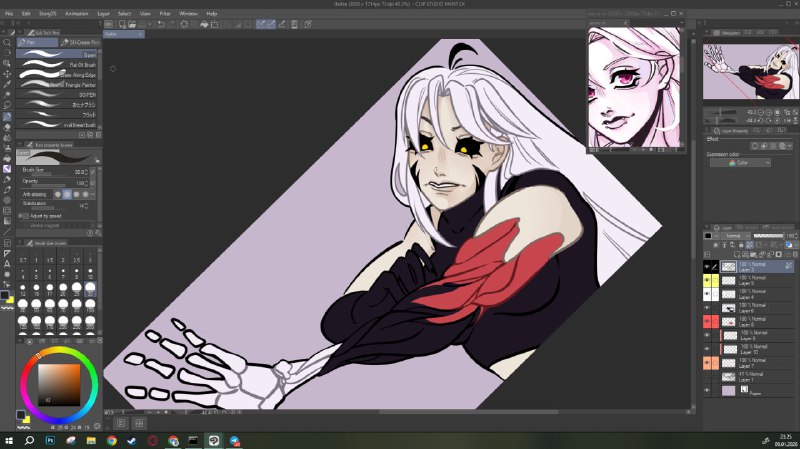Toggle visibility of the Paper layer

(707, 390)
